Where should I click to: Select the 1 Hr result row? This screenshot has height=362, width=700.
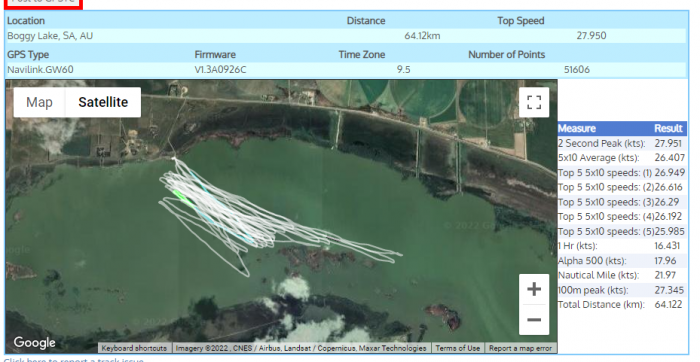pyautogui.click(x=622, y=246)
